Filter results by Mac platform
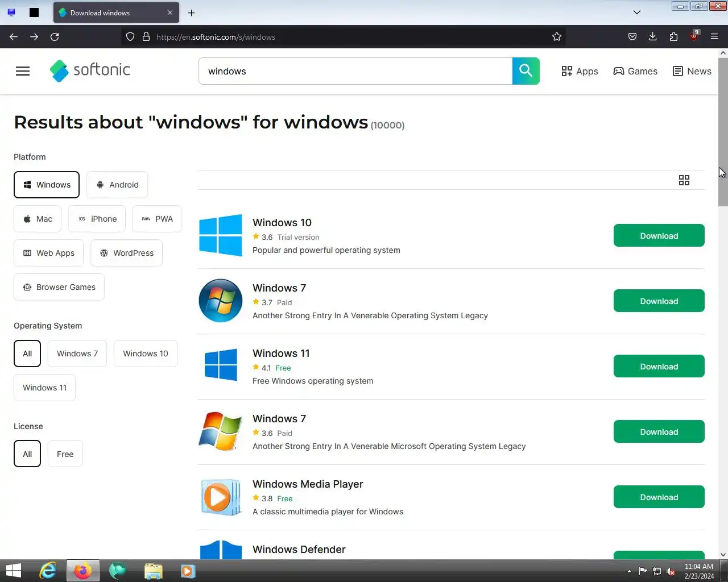 [38, 219]
